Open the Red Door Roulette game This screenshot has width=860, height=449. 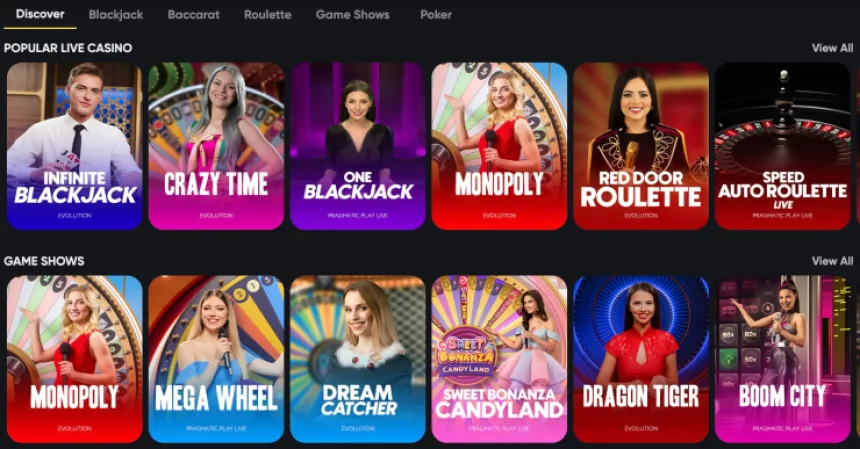coord(641,146)
